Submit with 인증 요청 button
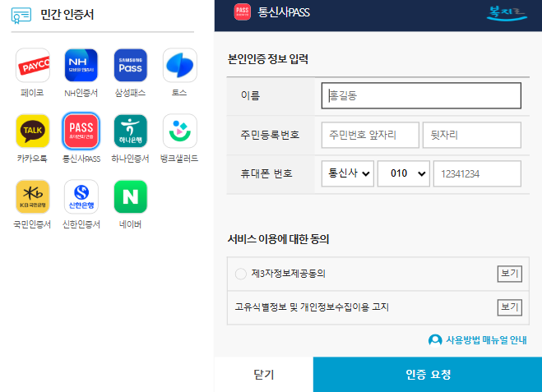 click(428, 375)
